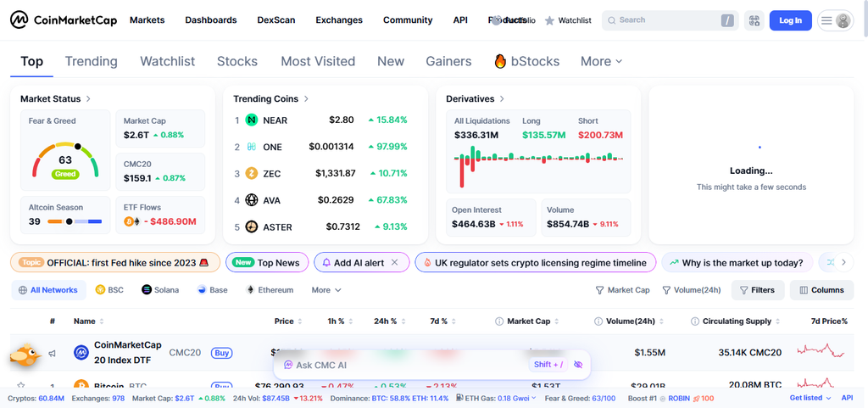Open the header Watchlist star link
This screenshot has width=868, height=408.
point(568,20)
